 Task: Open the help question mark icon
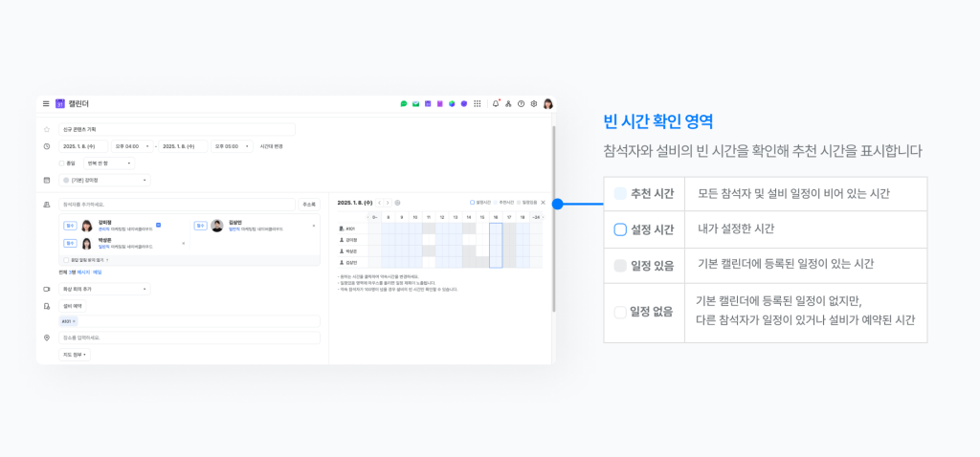[x=522, y=103]
